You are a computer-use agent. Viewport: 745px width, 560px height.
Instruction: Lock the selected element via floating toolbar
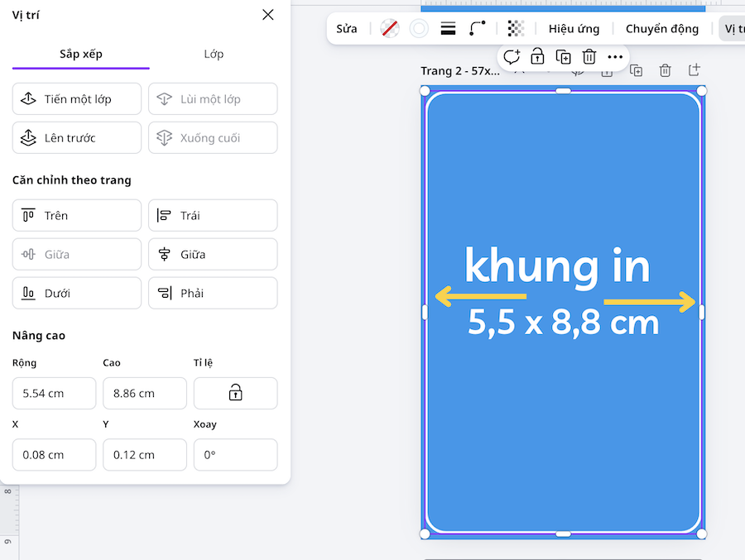coord(537,57)
